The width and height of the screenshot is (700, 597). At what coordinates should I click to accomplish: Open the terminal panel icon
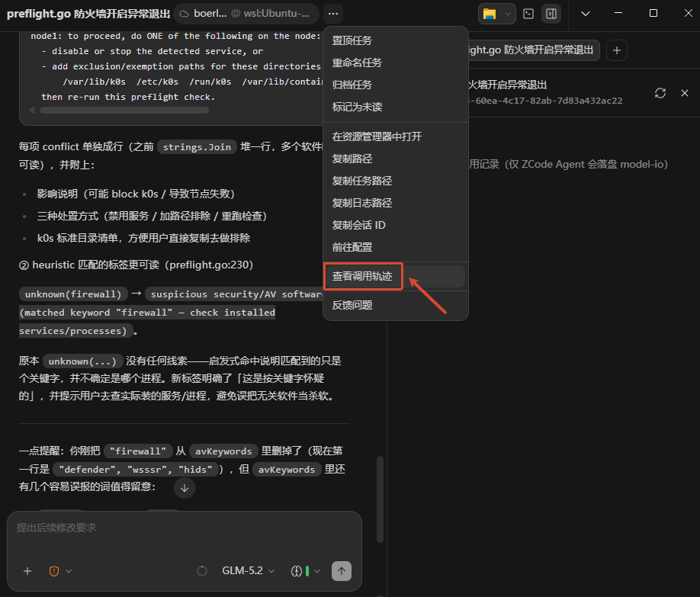pyautogui.click(x=528, y=14)
